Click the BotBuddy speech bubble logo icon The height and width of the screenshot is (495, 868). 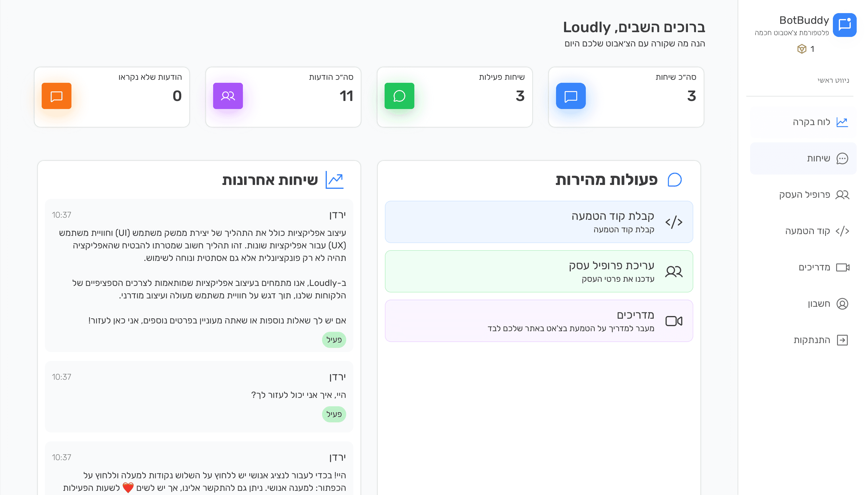tap(844, 24)
